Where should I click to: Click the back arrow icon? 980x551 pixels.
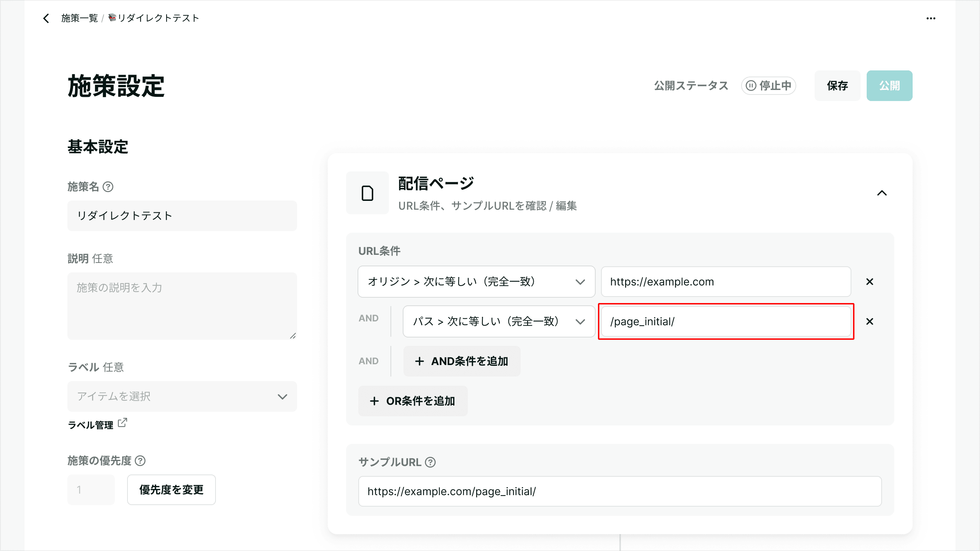(x=46, y=18)
